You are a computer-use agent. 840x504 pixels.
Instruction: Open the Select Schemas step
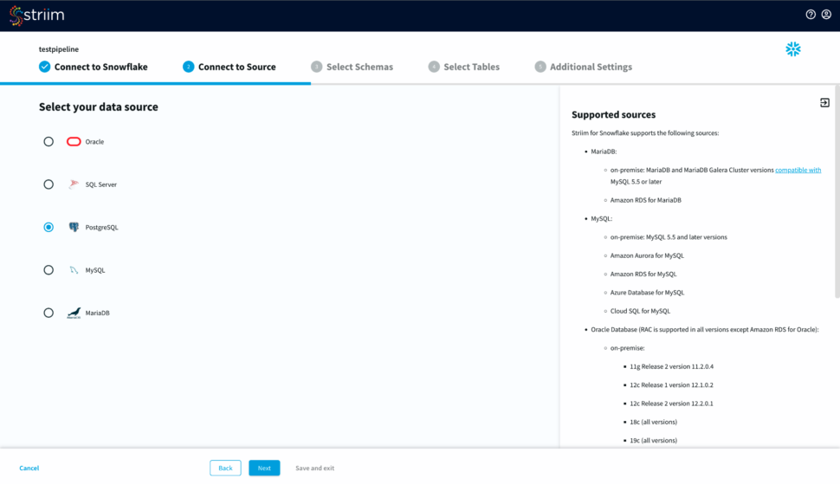click(352, 67)
